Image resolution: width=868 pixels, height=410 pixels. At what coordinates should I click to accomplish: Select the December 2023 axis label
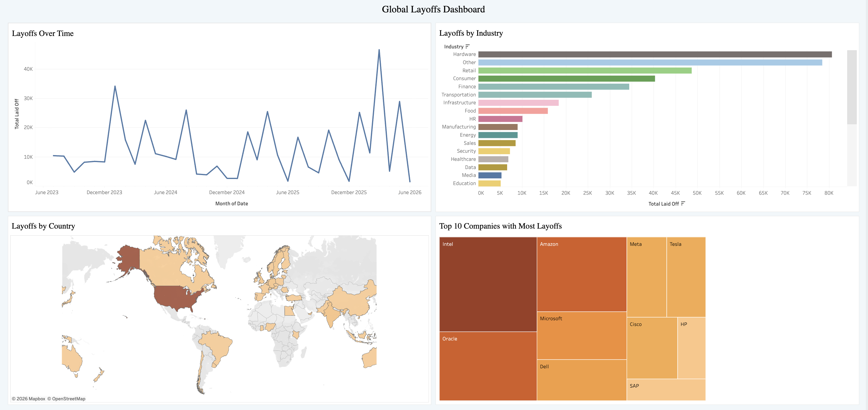click(x=104, y=192)
